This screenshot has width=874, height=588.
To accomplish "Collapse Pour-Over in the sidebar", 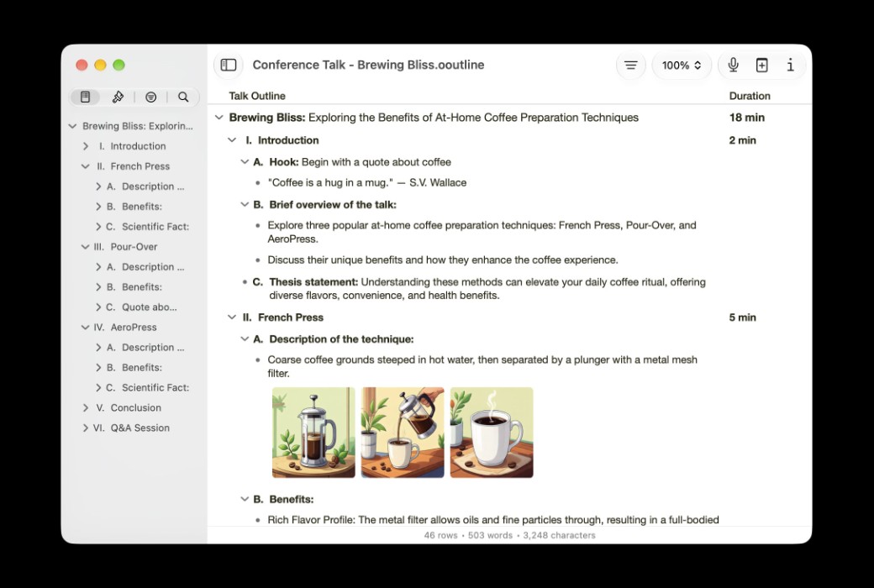I will (85, 246).
